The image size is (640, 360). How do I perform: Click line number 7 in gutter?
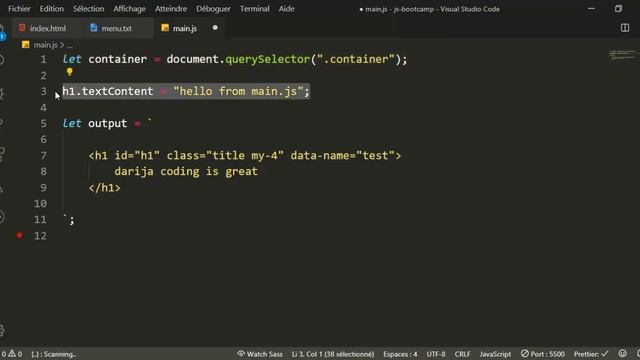pos(43,156)
